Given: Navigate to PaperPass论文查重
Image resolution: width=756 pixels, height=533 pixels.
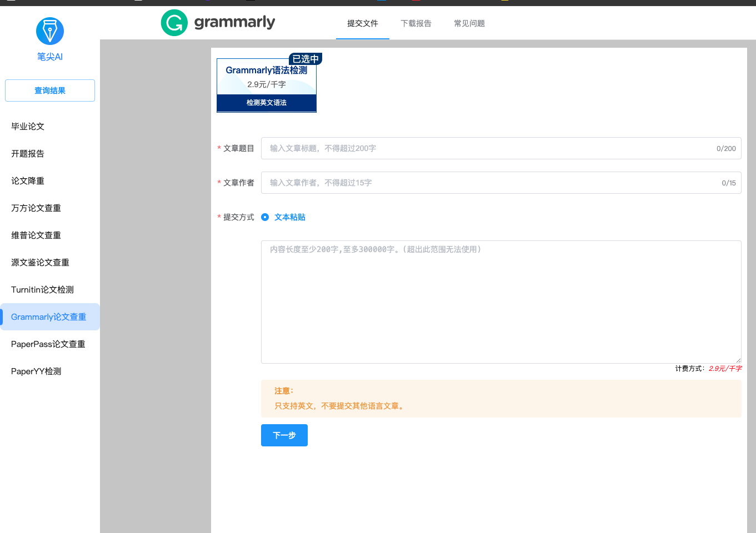Looking at the screenshot, I should point(48,344).
